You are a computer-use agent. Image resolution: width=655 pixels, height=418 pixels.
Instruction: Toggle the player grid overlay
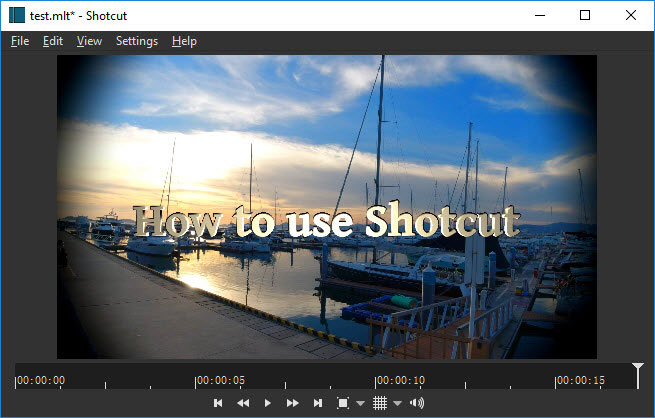[x=380, y=403]
